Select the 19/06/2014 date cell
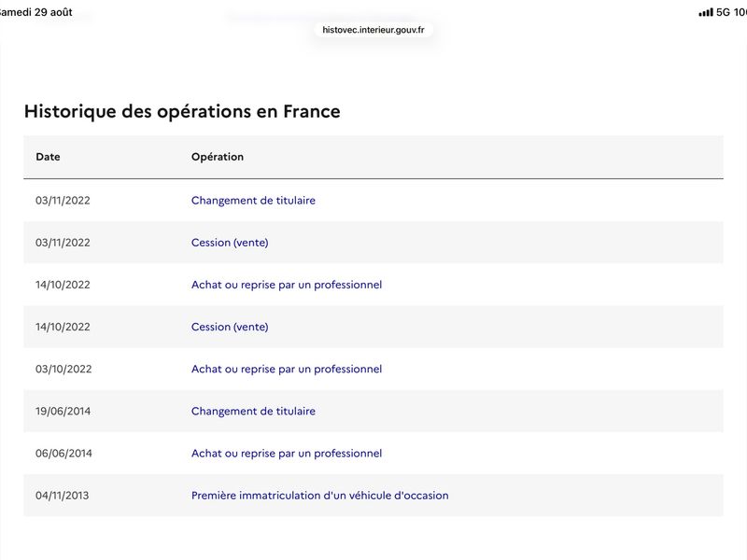 point(63,411)
